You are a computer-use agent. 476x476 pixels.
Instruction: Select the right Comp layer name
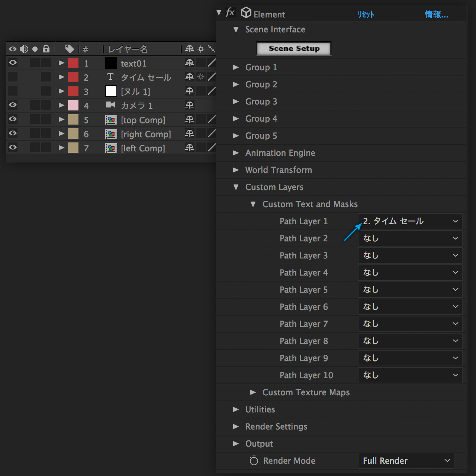pos(146,134)
